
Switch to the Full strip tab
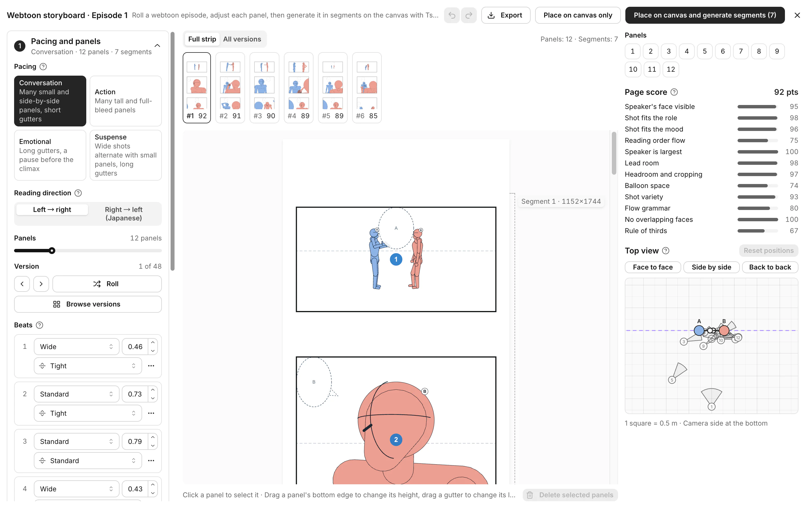coord(202,39)
